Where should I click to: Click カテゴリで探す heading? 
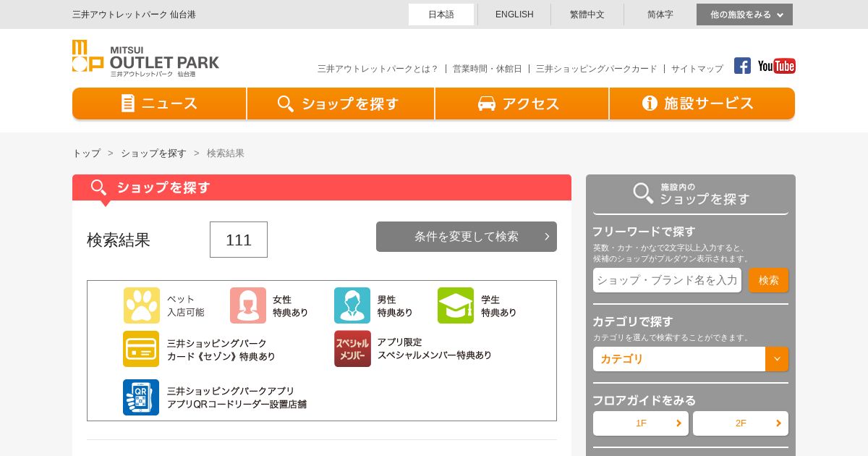coord(633,321)
